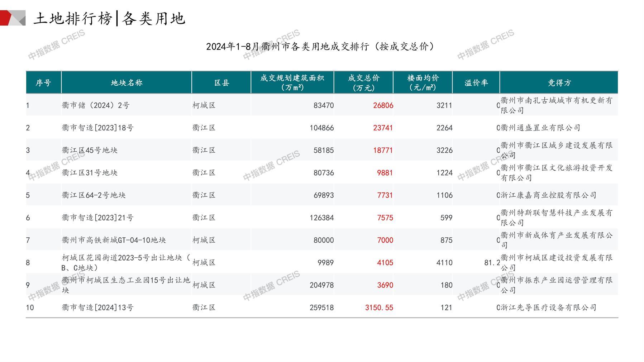Click the 竞得方 column header

pos(559,83)
